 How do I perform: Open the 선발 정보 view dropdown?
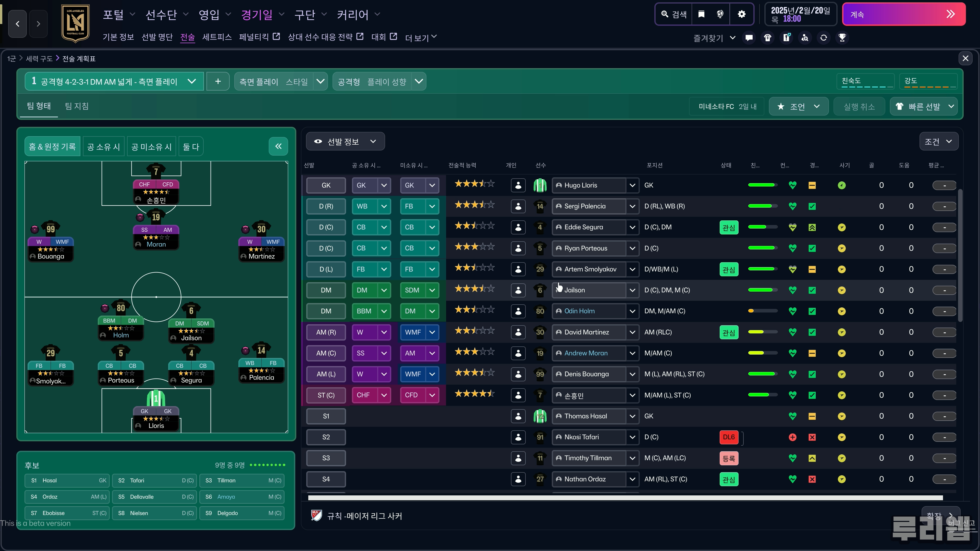pos(345,142)
